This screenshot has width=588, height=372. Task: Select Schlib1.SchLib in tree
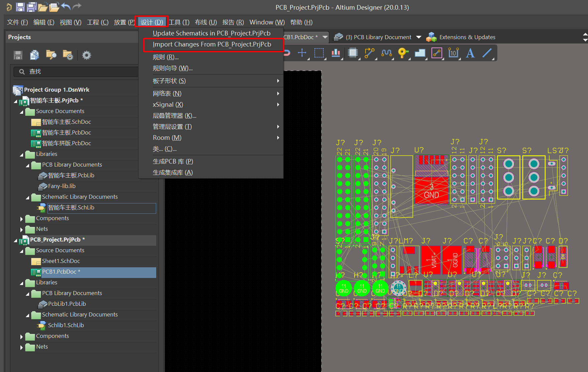[66, 325]
